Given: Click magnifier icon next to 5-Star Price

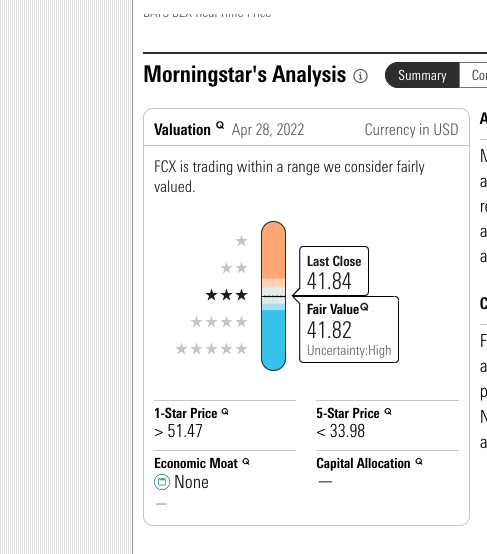Looking at the screenshot, I should point(388,412).
